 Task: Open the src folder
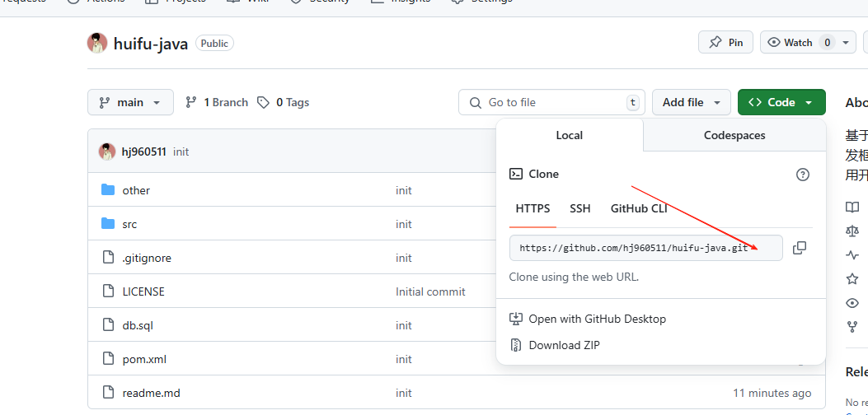pyautogui.click(x=129, y=224)
